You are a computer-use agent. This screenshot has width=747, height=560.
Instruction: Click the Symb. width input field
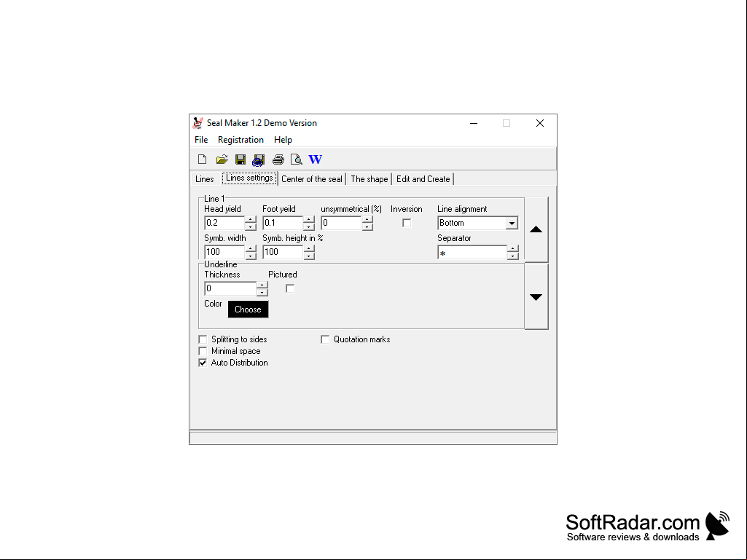coord(225,252)
